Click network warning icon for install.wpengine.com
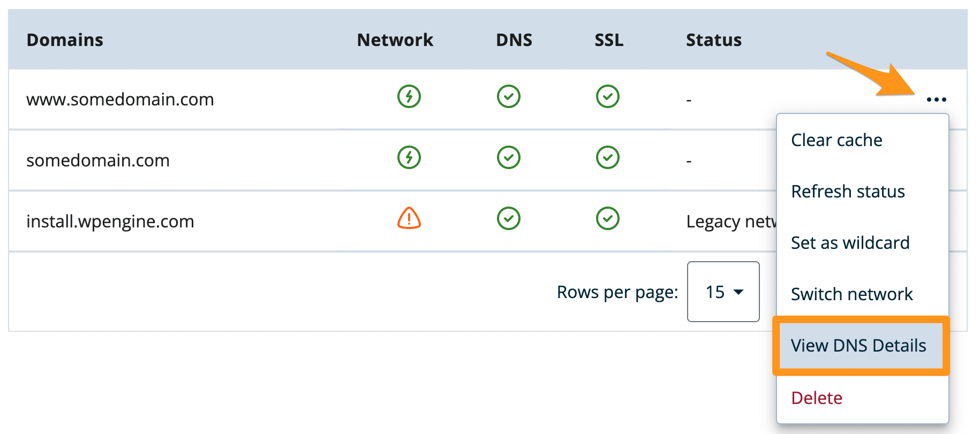 [409, 218]
